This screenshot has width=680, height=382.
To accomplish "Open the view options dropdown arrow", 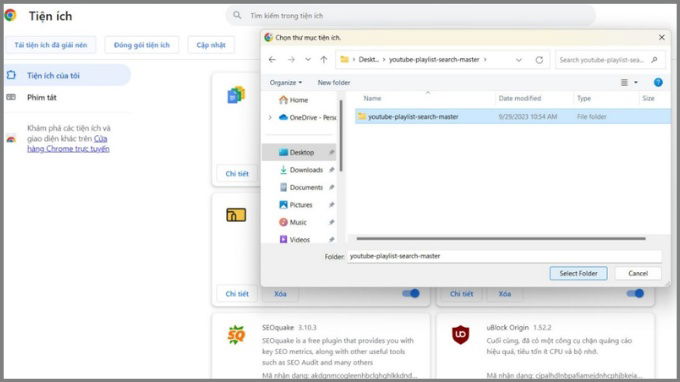I will pos(636,82).
